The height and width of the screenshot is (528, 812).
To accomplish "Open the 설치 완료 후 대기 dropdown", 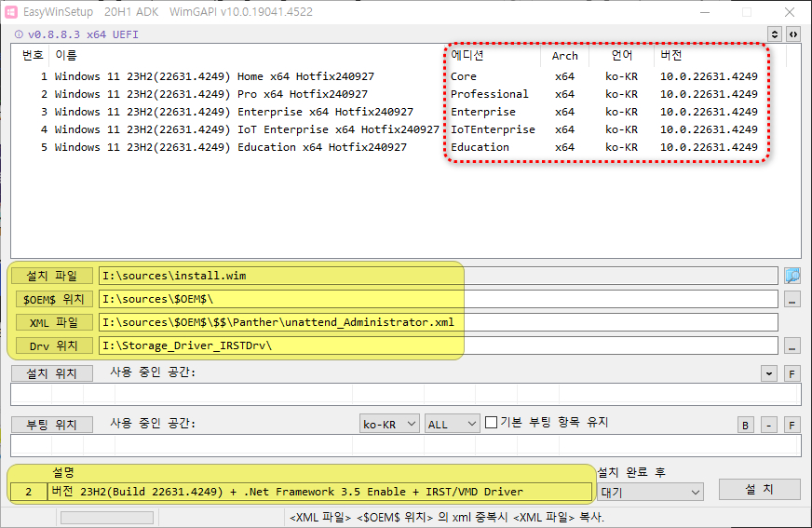I will click(650, 492).
